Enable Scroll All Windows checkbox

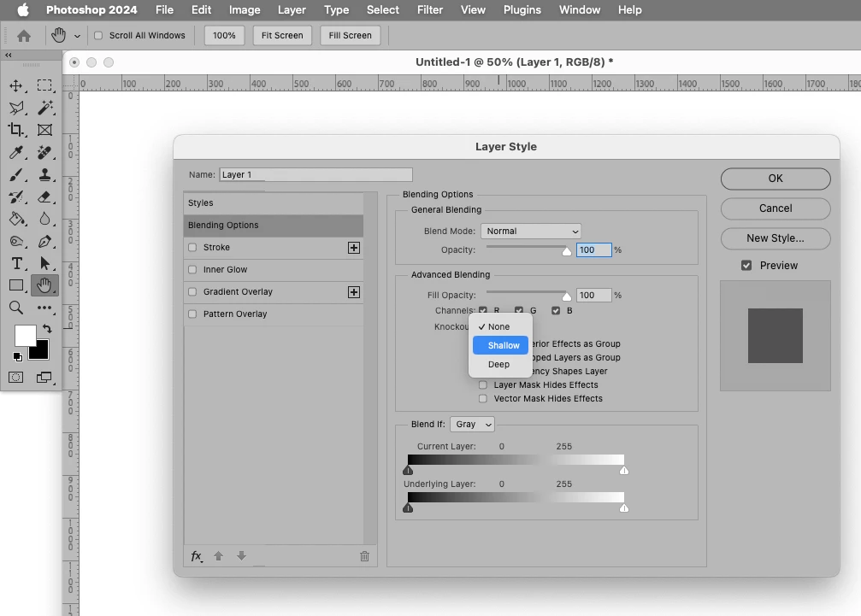click(x=98, y=36)
